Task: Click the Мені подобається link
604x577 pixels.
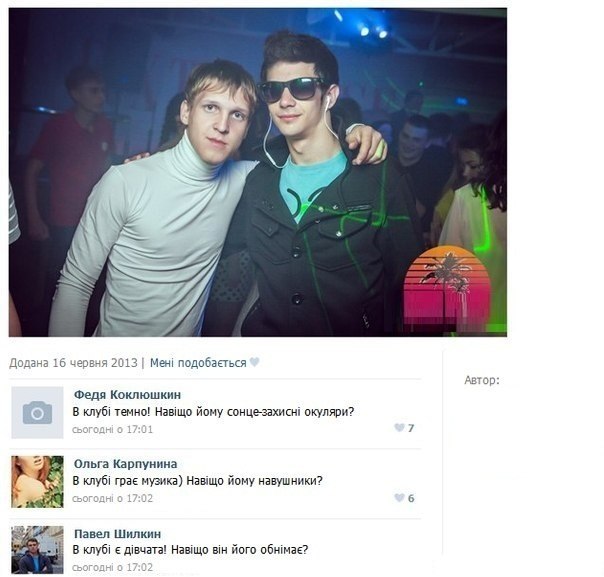Action: [x=198, y=363]
